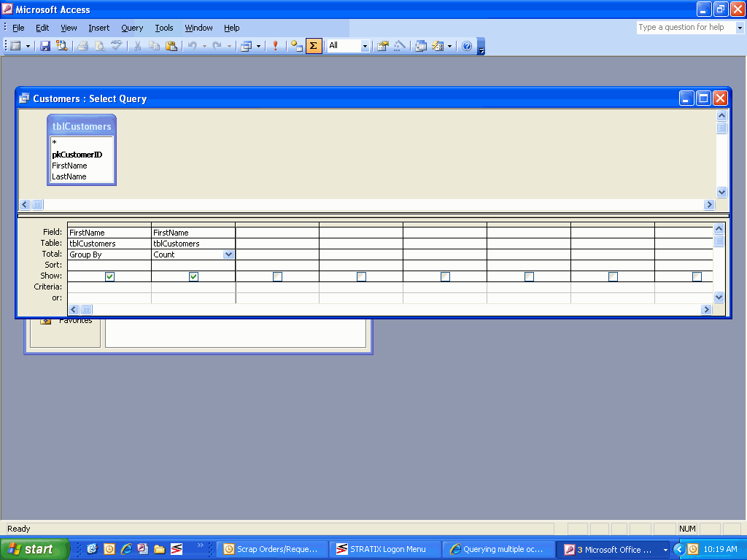The image size is (747, 560).
Task: Open the Top Values 'All' dropdown
Action: [365, 46]
